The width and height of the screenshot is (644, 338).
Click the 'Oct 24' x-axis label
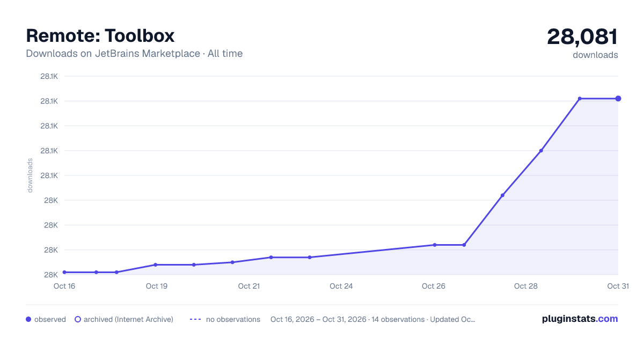tap(341, 286)
